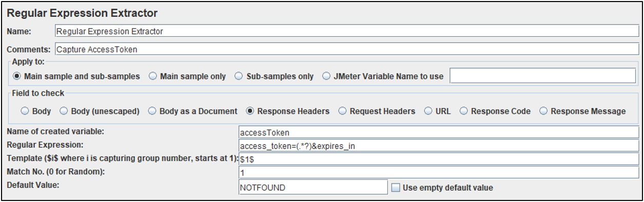The image size is (644, 202).
Task: Select Main sample and sub-samples radio button
Action: 17,76
